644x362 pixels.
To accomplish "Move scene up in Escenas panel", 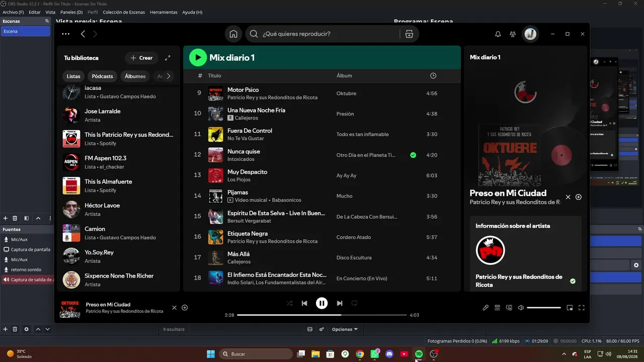I will click(38, 218).
